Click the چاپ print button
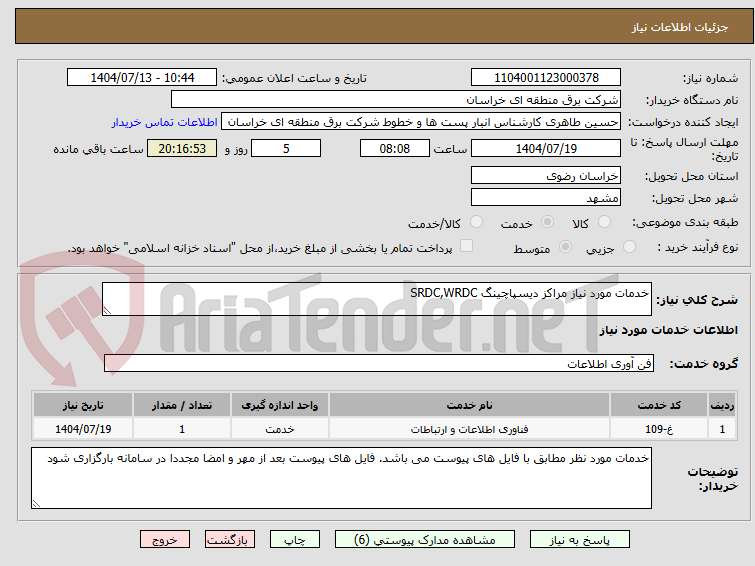This screenshot has width=755, height=566. (x=295, y=540)
